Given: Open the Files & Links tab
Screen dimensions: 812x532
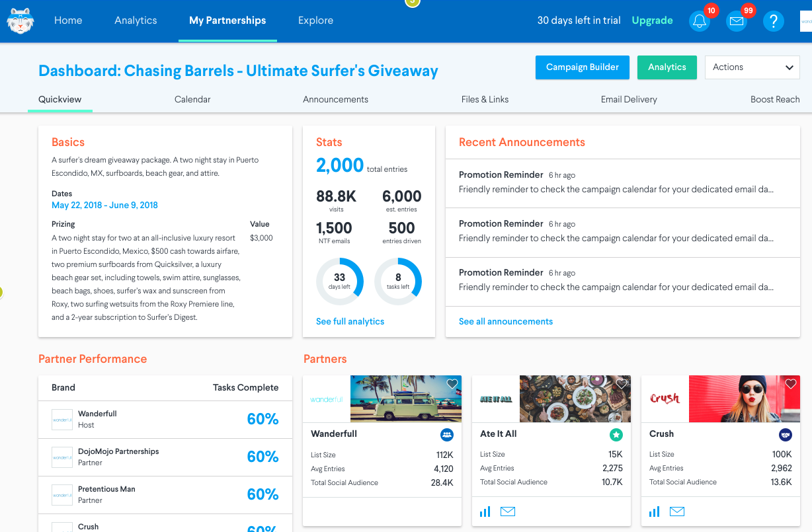Looking at the screenshot, I should point(485,99).
